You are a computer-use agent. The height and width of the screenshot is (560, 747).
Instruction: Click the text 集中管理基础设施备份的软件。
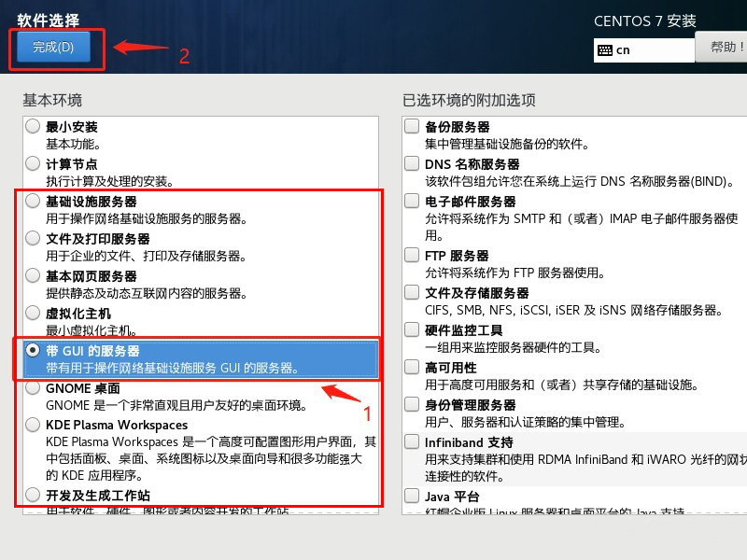[x=507, y=145]
